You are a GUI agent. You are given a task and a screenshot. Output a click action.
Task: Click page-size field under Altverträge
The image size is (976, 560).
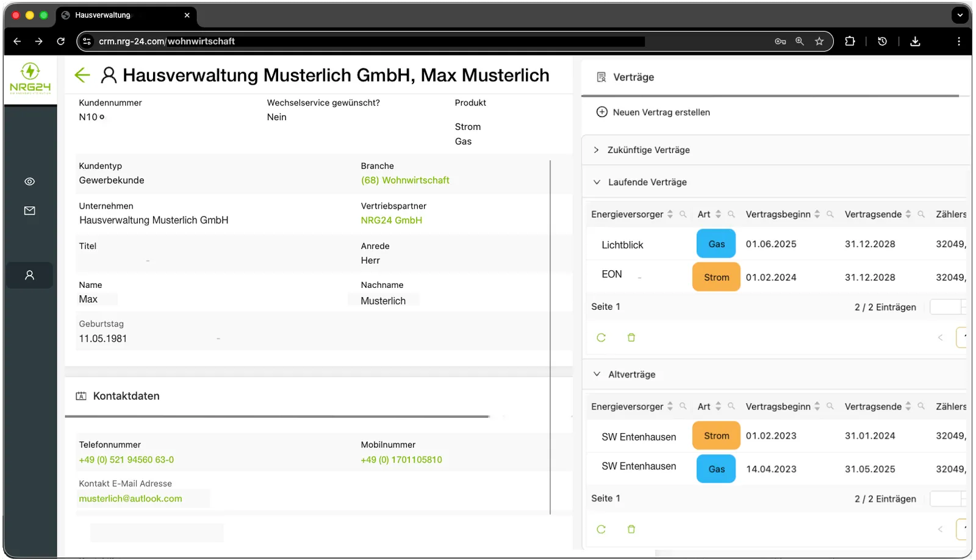pos(947,499)
